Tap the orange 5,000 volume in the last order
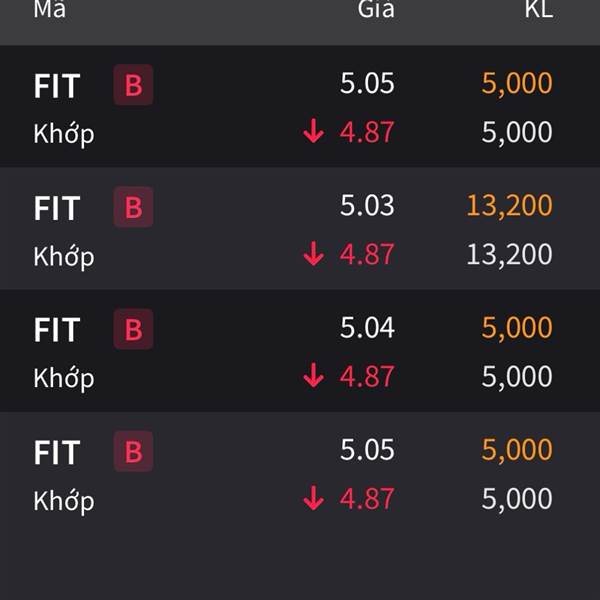This screenshot has width=600, height=600. (517, 449)
